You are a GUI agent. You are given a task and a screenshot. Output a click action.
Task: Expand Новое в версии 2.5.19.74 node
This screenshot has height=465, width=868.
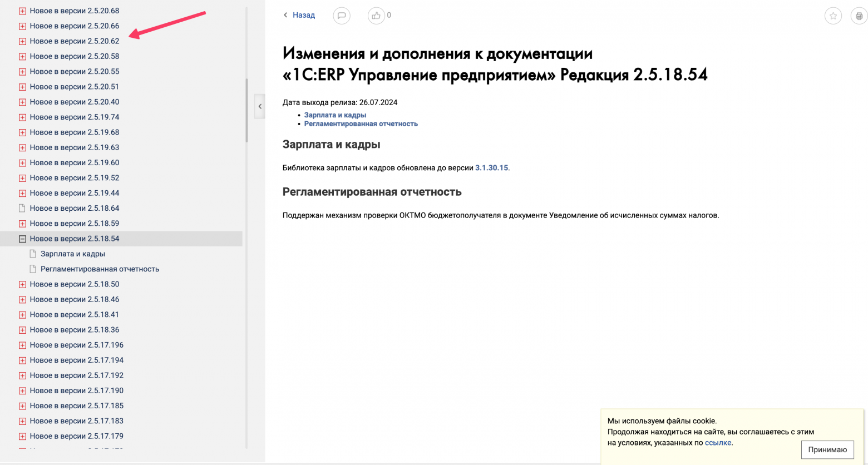pyautogui.click(x=22, y=117)
